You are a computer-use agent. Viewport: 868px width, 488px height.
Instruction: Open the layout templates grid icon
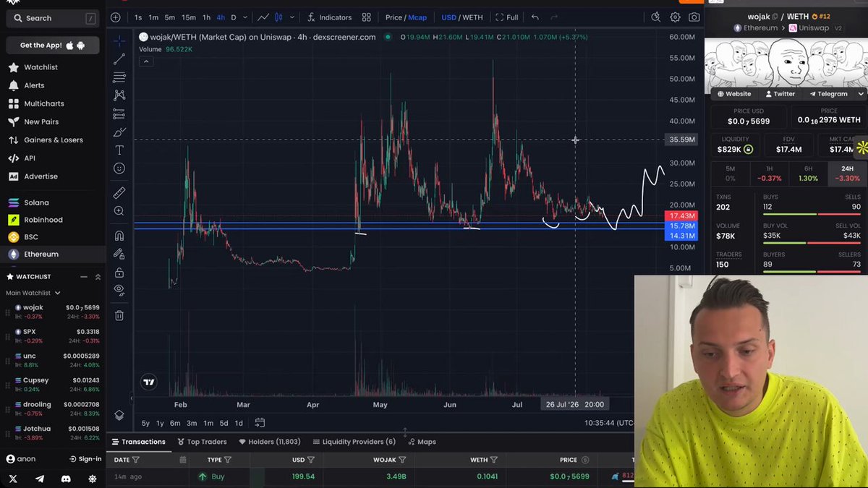coord(367,17)
